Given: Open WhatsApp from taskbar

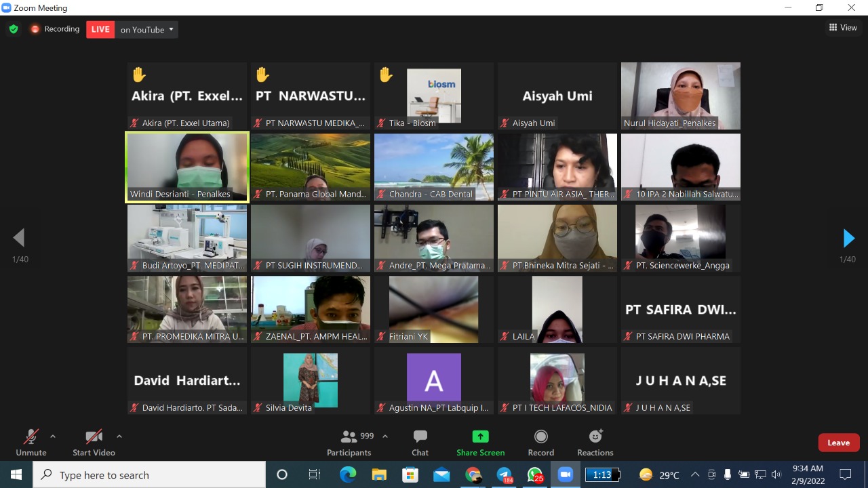Looking at the screenshot, I should [535, 474].
